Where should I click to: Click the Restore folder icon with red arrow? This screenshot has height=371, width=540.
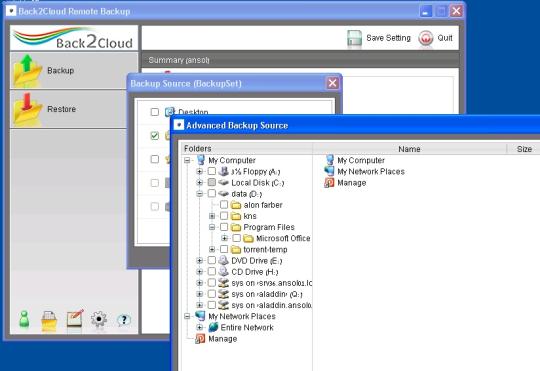(x=27, y=109)
